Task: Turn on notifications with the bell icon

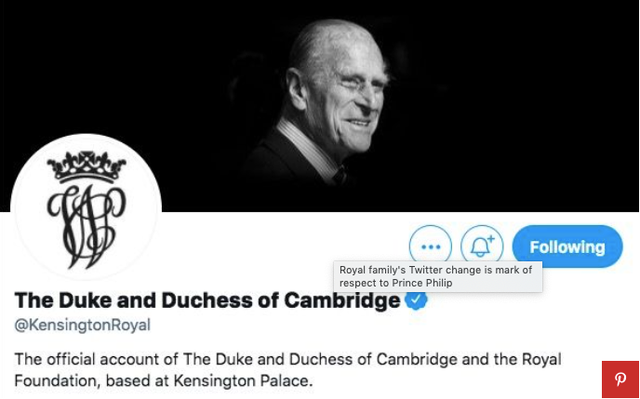Action: (x=482, y=246)
